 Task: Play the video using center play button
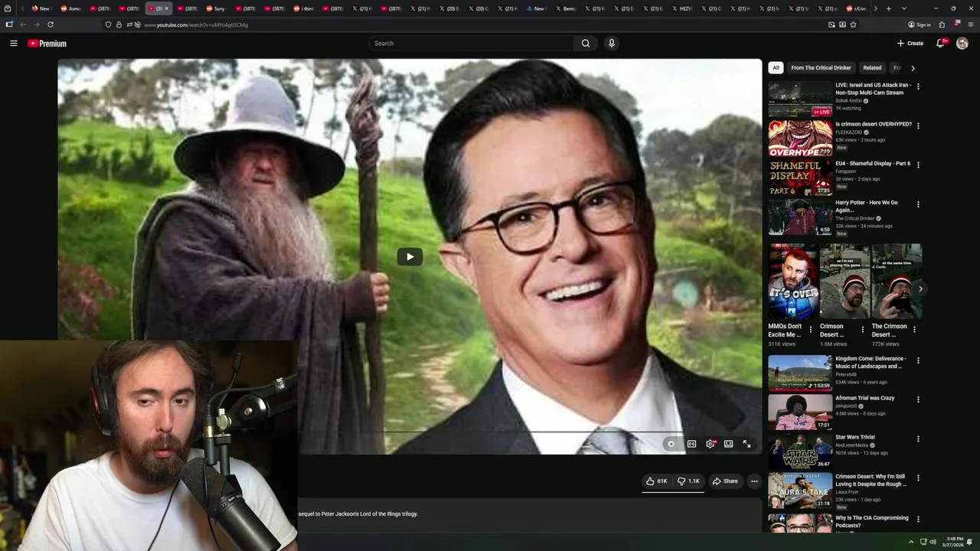(410, 257)
